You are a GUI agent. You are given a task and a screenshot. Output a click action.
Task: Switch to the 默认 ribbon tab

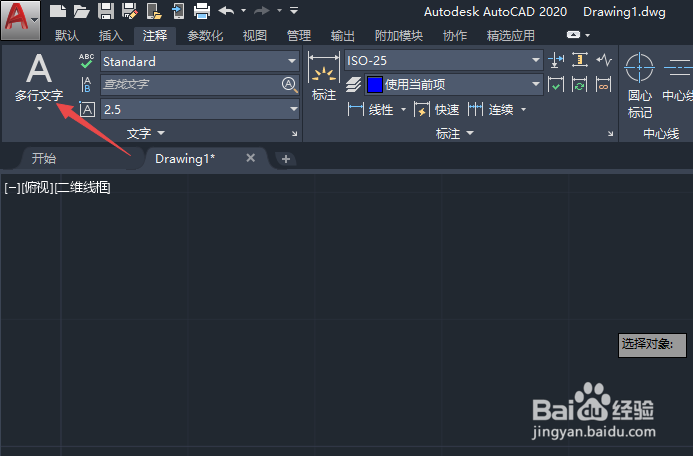67,35
